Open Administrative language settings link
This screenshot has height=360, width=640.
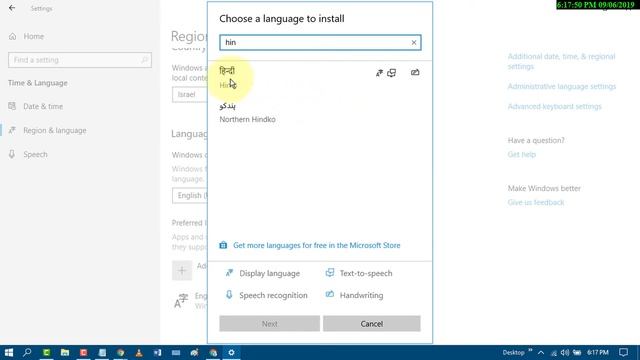tap(562, 87)
